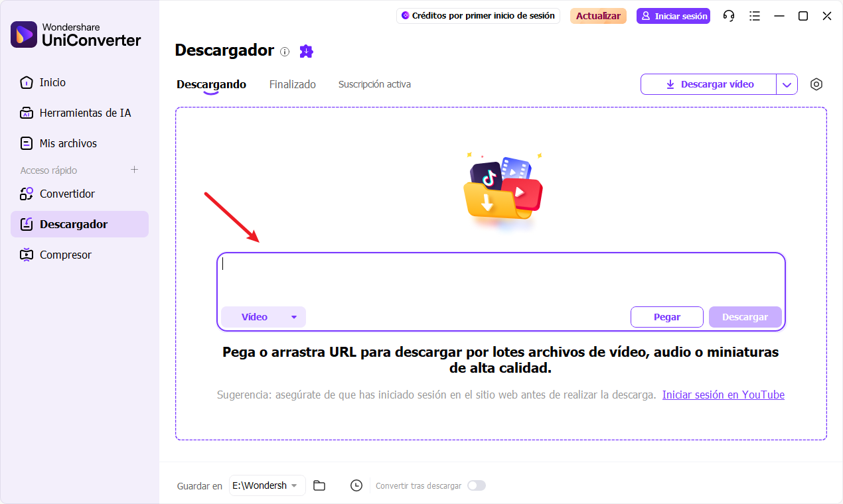843x504 pixels.
Task: Open support via the headset icon
Action: (728, 15)
